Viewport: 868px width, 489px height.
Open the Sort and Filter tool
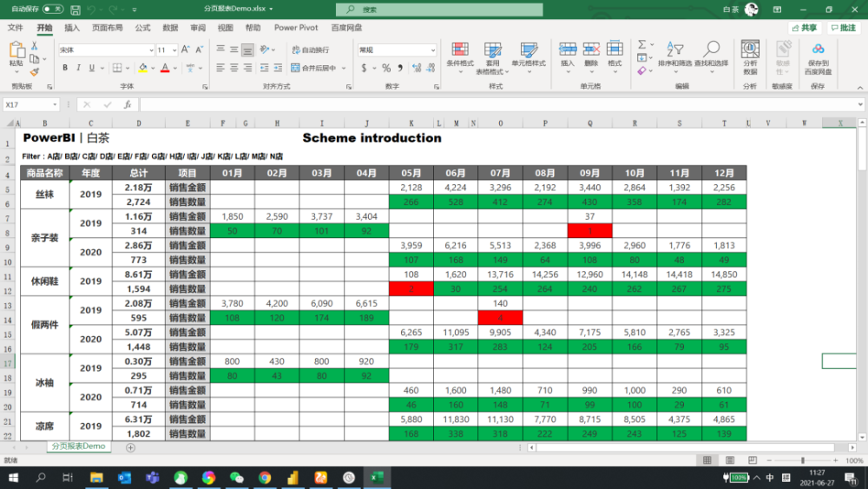(674, 50)
